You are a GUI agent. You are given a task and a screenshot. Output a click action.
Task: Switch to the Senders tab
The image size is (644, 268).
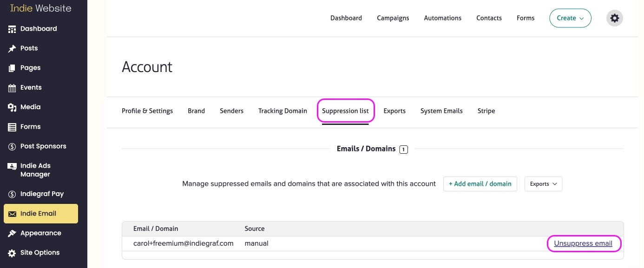coord(231,111)
